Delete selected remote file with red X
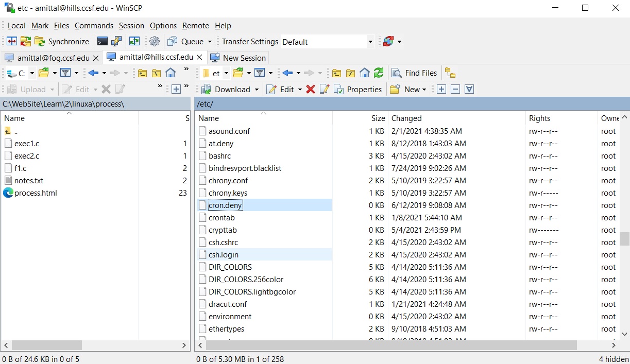 tap(310, 90)
